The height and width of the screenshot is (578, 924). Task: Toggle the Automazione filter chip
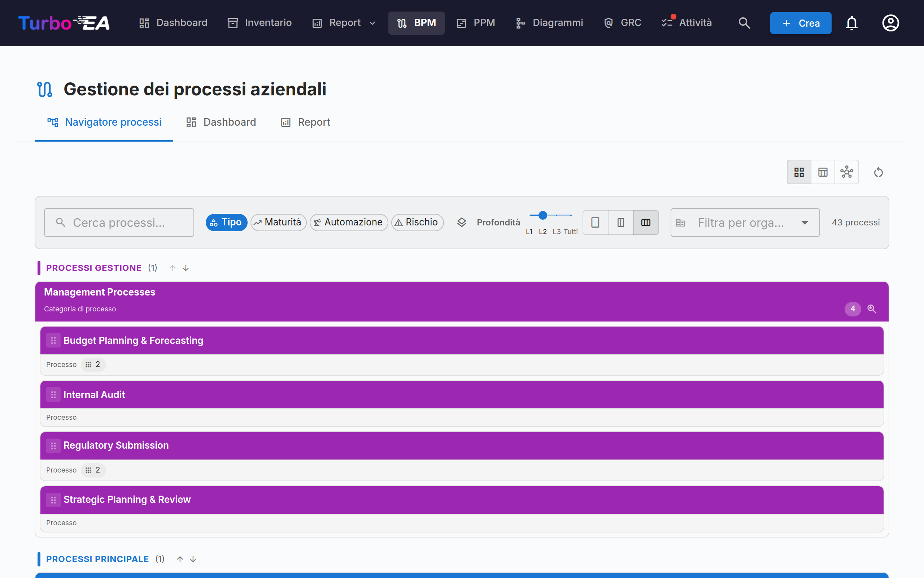click(x=349, y=223)
